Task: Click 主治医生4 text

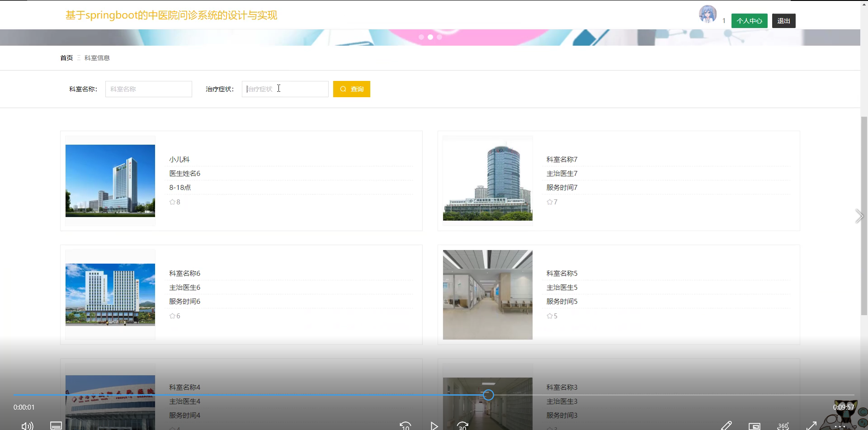Action: pyautogui.click(x=184, y=402)
